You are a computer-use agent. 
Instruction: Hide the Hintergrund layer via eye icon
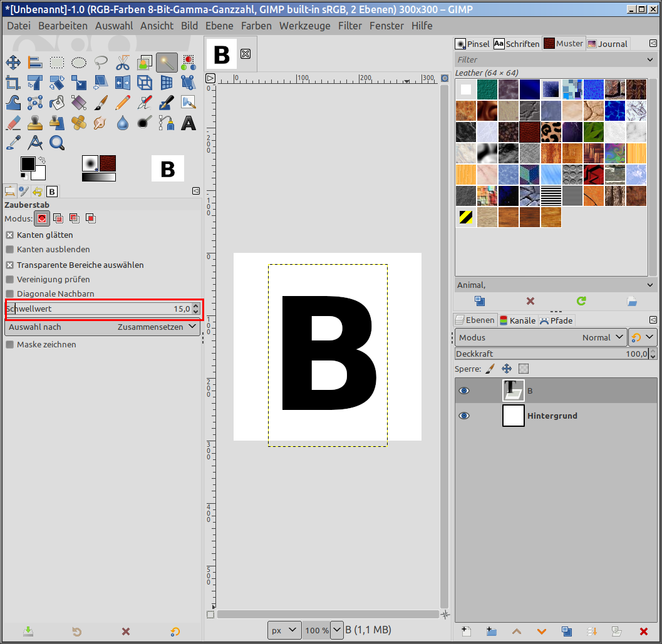point(464,416)
